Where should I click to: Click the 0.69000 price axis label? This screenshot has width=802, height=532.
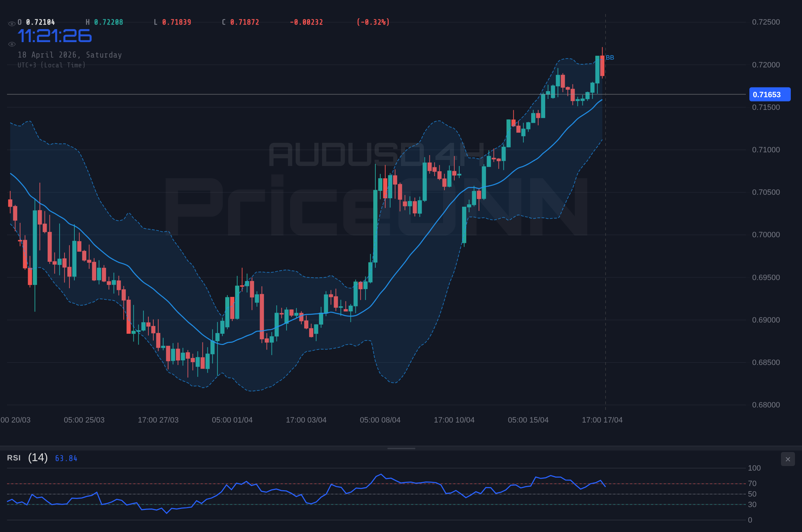pyautogui.click(x=766, y=320)
